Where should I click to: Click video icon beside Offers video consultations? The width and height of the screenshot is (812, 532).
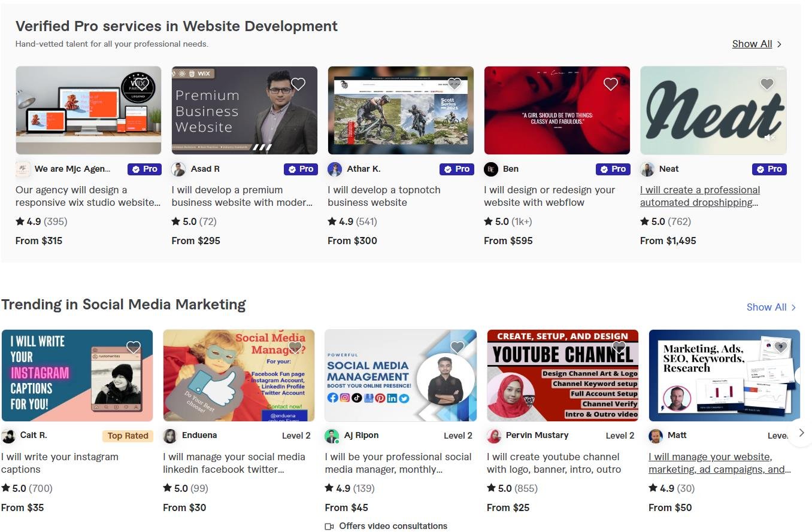[x=329, y=527]
